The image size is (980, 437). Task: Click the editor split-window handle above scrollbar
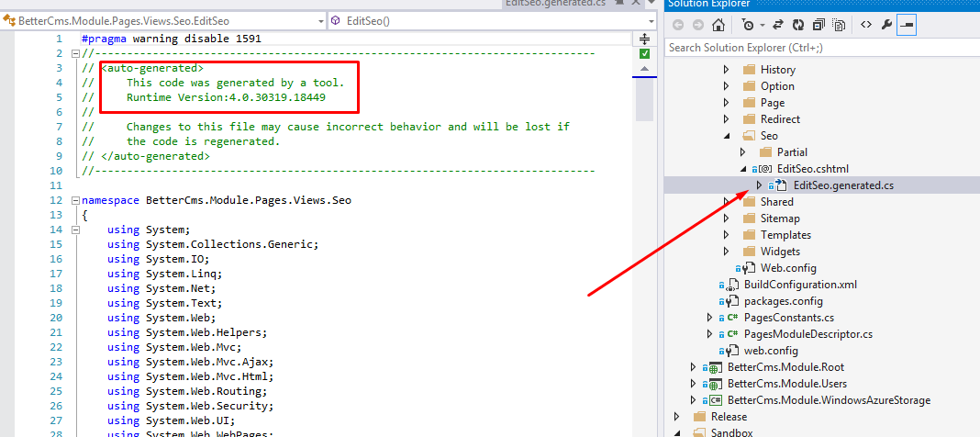coord(644,39)
